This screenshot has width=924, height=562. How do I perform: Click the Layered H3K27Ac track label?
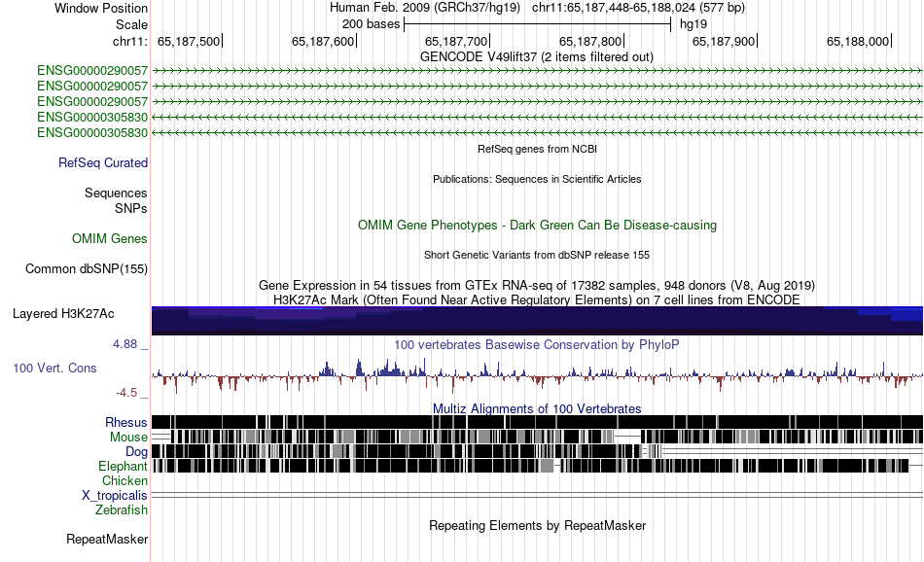click(63, 313)
